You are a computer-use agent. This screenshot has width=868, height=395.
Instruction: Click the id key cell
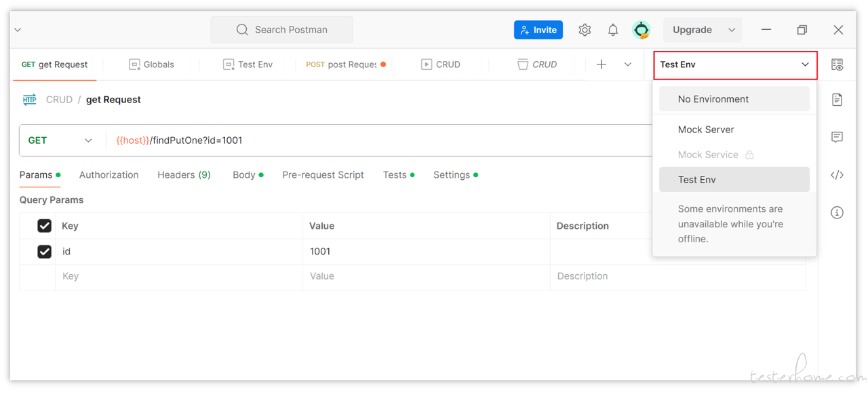coord(179,252)
